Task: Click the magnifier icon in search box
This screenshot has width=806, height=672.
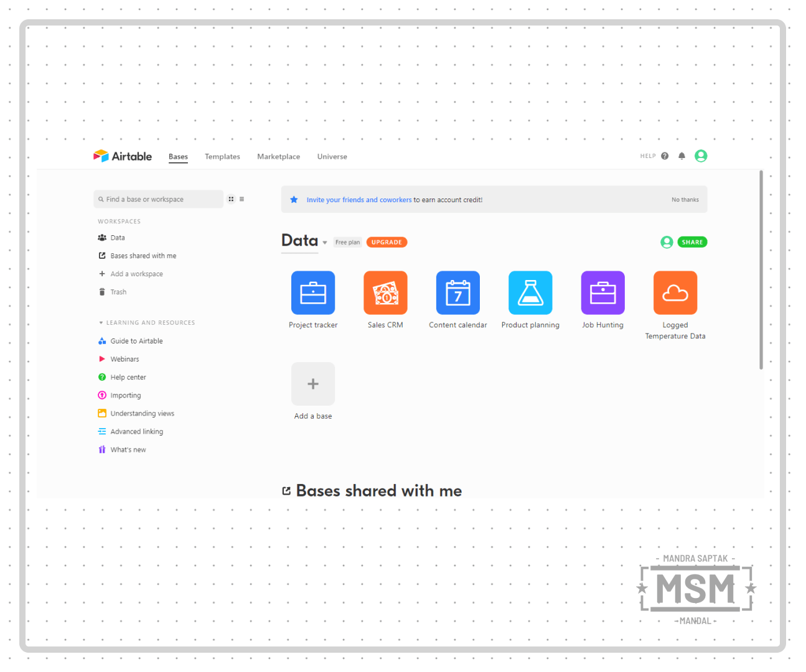Action: (101, 200)
